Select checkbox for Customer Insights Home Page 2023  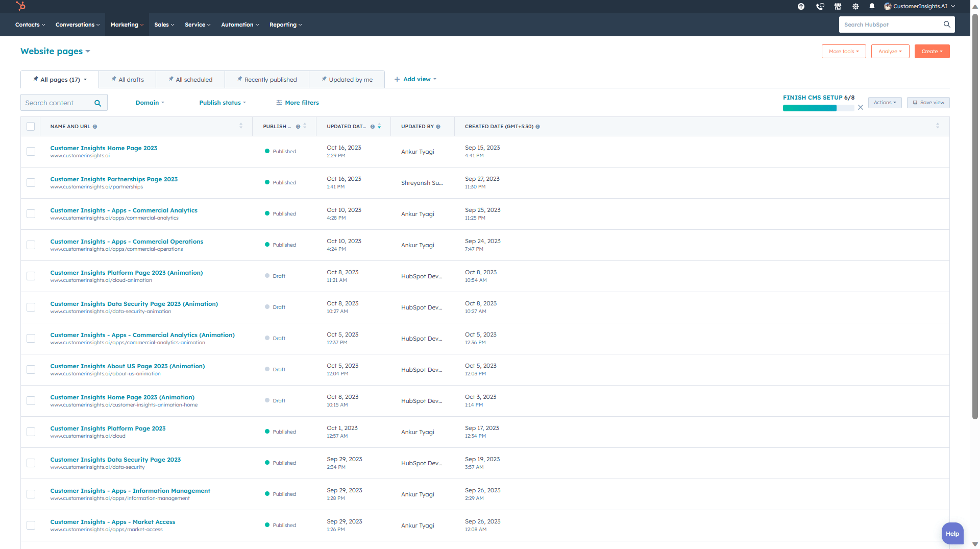[x=31, y=152]
